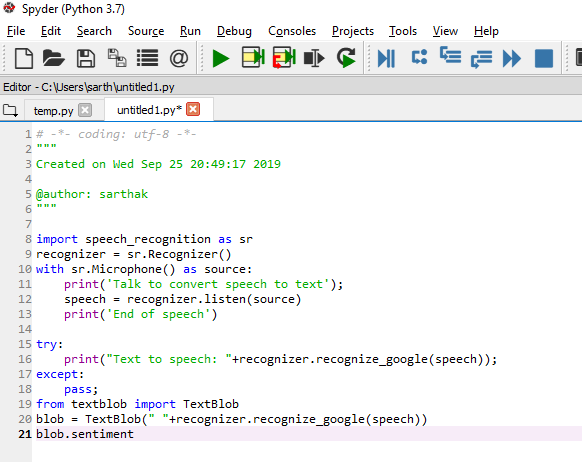The width and height of the screenshot is (582, 462).
Task: Run file with green play button
Action: [x=221, y=59]
